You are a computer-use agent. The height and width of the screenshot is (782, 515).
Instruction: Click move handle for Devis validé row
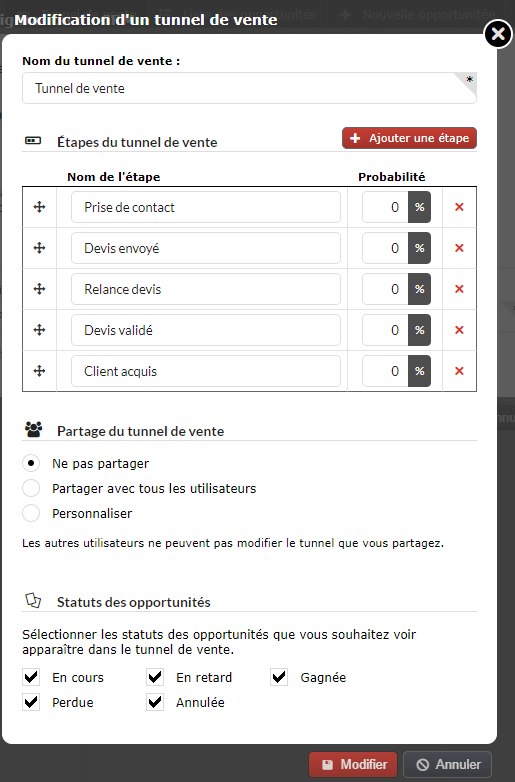[39, 330]
